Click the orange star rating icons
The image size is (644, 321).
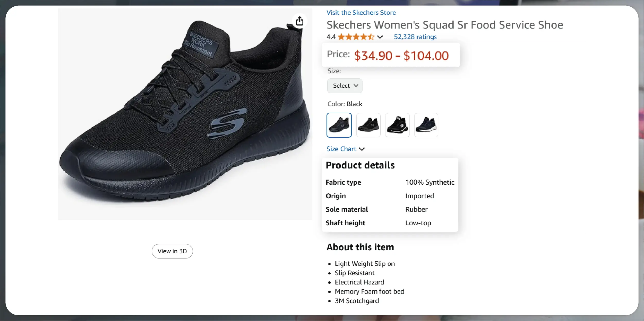pos(356,37)
